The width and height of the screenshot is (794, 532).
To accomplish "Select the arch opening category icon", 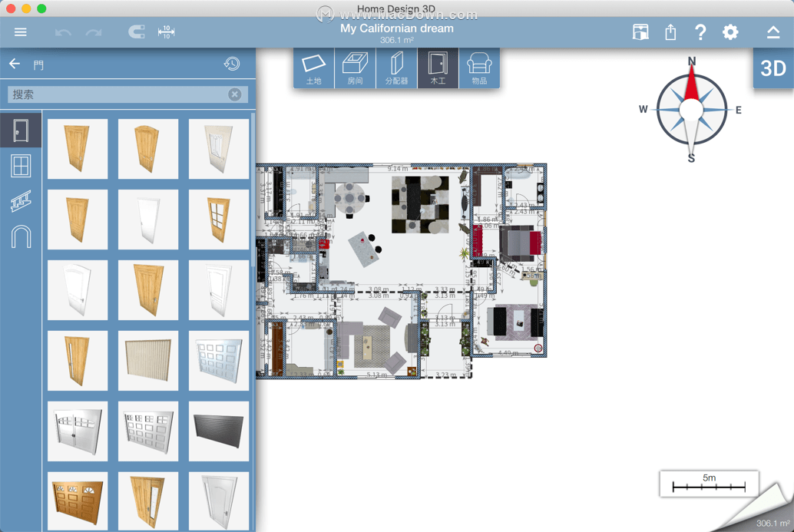I will click(21, 237).
